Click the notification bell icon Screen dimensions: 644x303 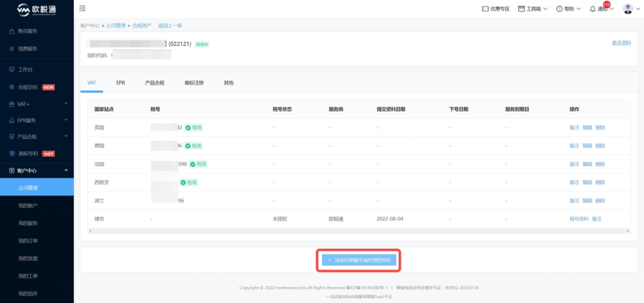[x=593, y=9]
